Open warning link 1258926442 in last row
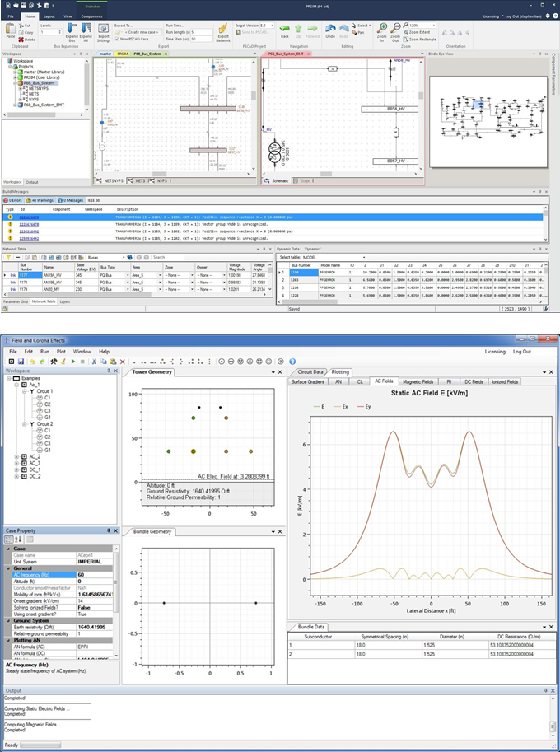560x752 pixels. point(29,238)
